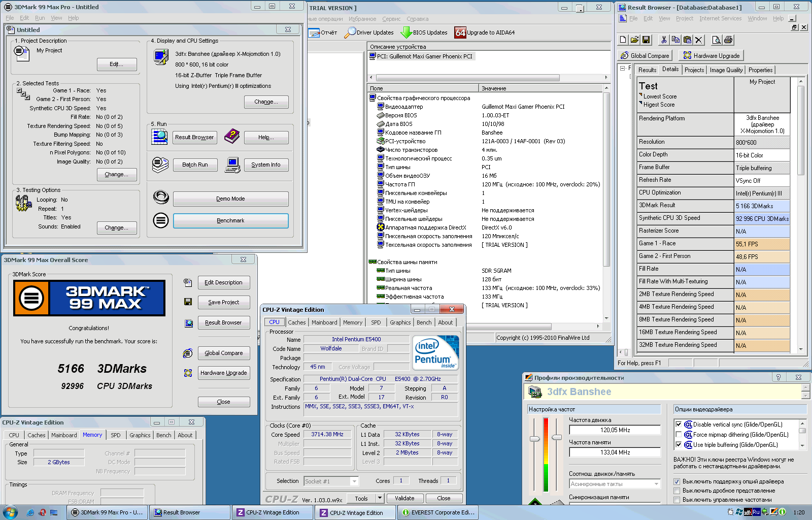This screenshot has width=812, height=520.
Task: Check Выключить дробное представление
Action: pyautogui.click(x=676, y=491)
